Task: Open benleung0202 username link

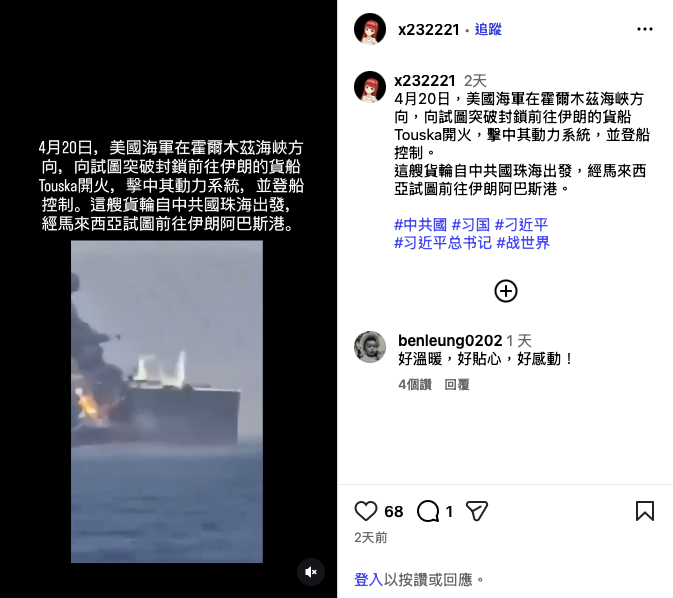Action: coord(450,340)
